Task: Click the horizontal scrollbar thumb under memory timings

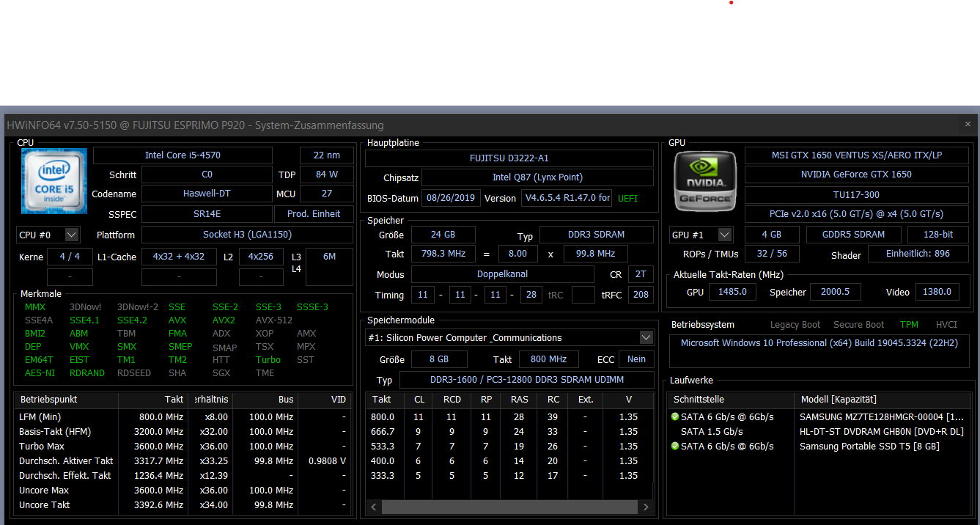Action: (x=509, y=507)
